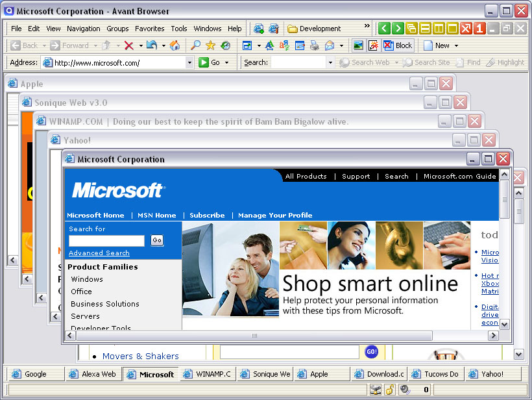Image resolution: width=532 pixels, height=400 pixels.
Task: Click the Refresh toolbar icon
Action: point(152,45)
